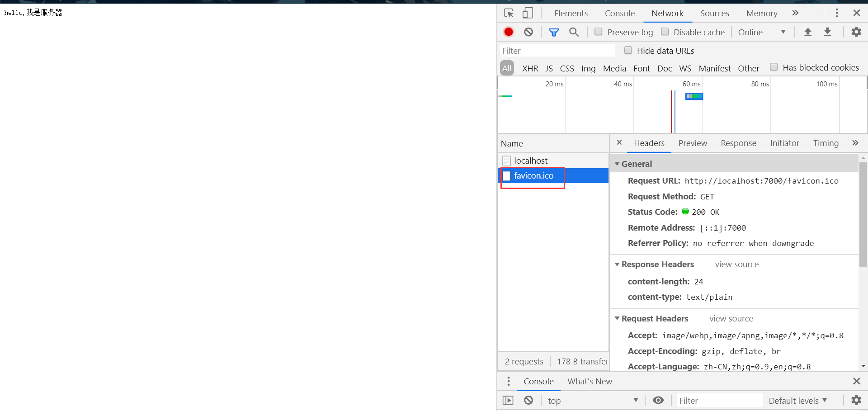This screenshot has height=411, width=868.
Task: Clear the console output
Action: (528, 400)
